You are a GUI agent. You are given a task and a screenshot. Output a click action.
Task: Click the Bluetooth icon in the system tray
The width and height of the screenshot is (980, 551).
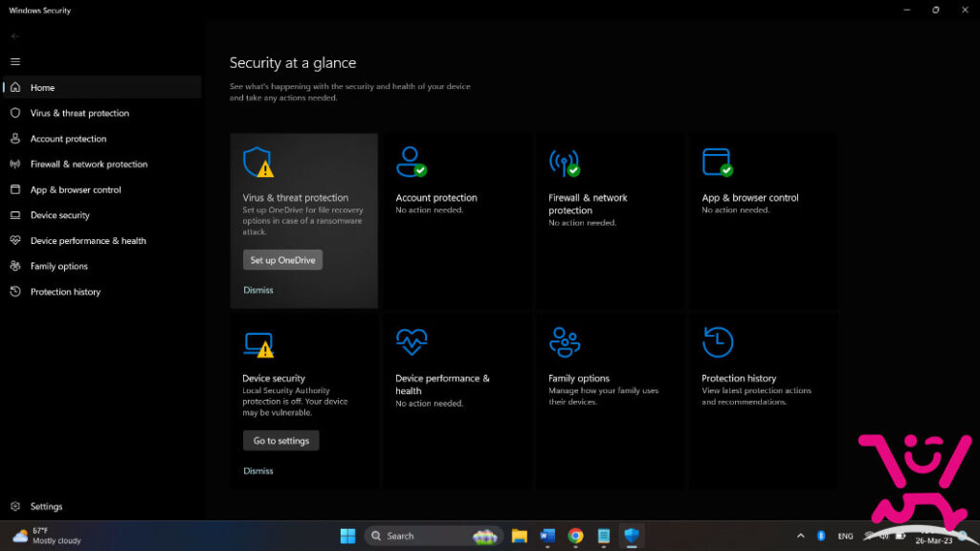pyautogui.click(x=821, y=536)
